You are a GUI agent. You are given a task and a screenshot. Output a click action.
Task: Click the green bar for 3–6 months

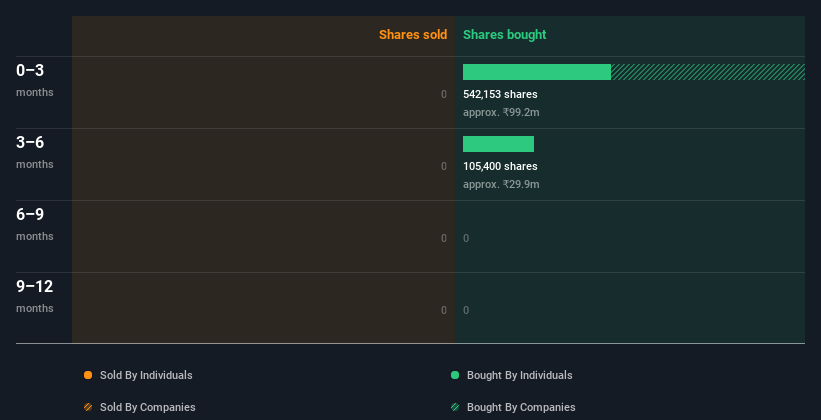[x=498, y=144]
